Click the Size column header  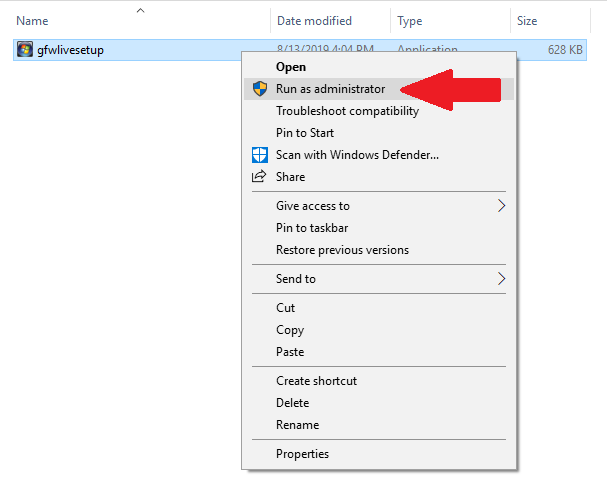(x=527, y=20)
